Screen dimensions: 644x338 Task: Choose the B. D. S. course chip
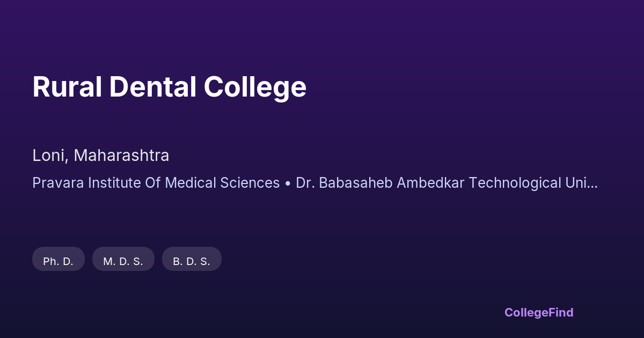coord(192,261)
